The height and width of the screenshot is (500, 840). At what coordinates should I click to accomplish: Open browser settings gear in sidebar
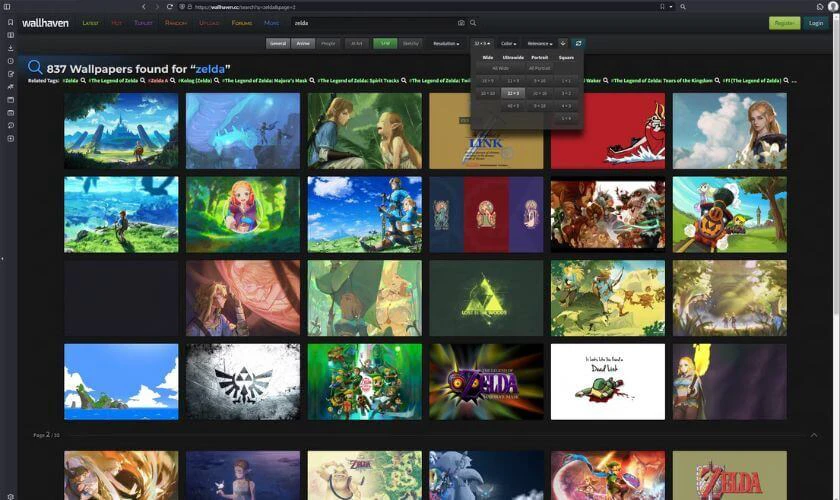tap(10, 496)
